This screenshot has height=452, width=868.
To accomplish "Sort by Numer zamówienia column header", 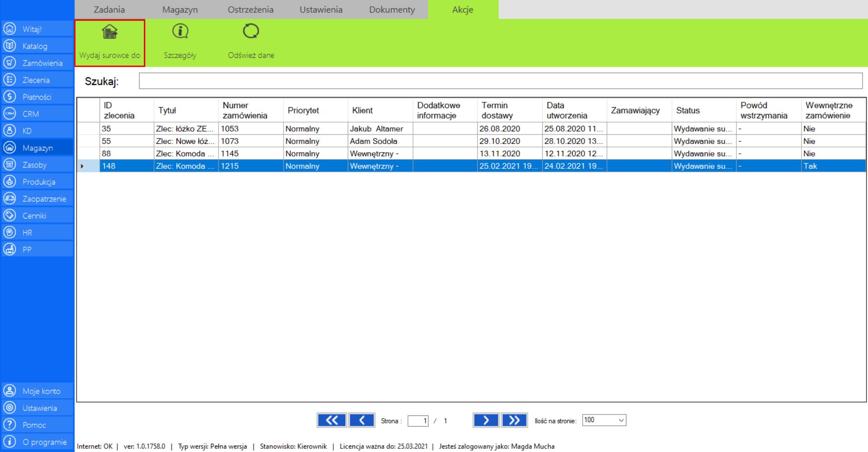I will (251, 110).
